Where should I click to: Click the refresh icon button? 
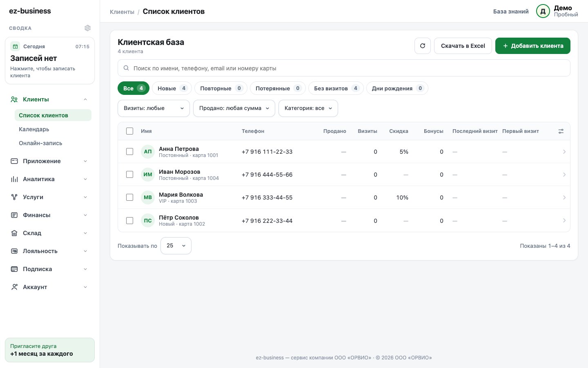pyautogui.click(x=423, y=46)
